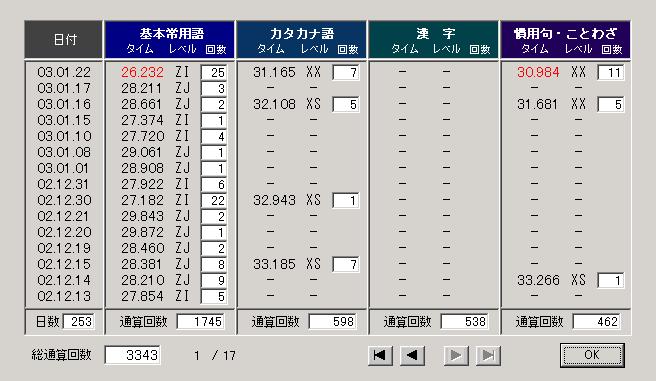
Task: Go to the previous page of records
Action: 413,355
